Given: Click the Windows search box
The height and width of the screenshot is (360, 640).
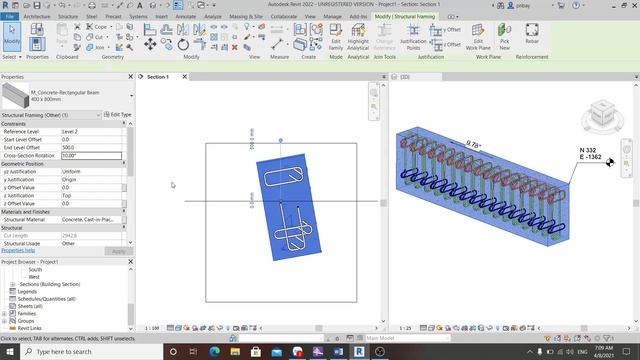Looking at the screenshot, I should coord(91,351).
